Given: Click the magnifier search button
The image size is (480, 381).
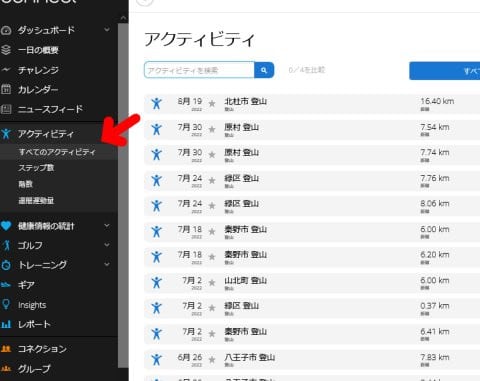Looking at the screenshot, I should click(x=264, y=70).
